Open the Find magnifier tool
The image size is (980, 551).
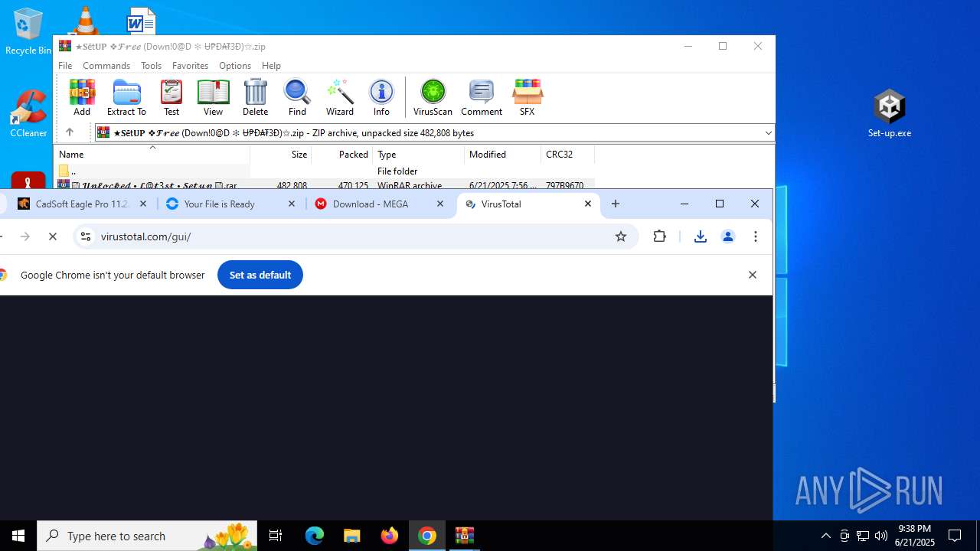(x=297, y=97)
